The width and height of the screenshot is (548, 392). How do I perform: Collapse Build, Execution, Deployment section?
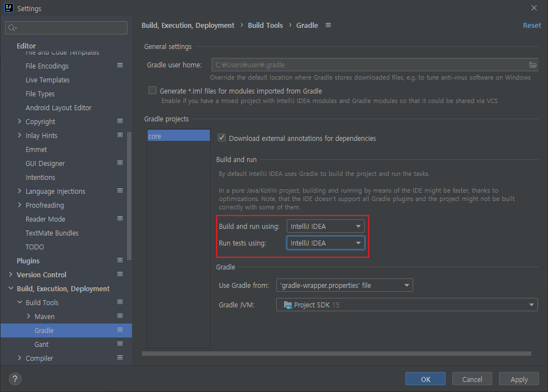click(11, 288)
